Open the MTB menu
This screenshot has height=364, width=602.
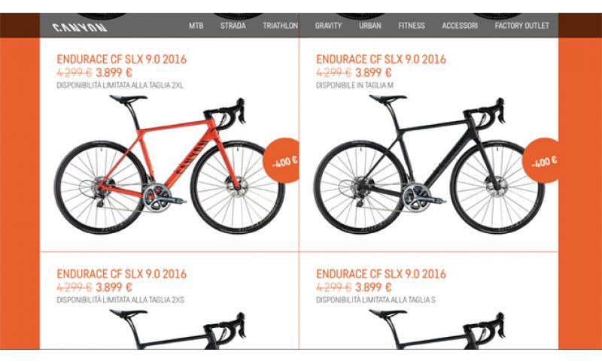click(196, 26)
